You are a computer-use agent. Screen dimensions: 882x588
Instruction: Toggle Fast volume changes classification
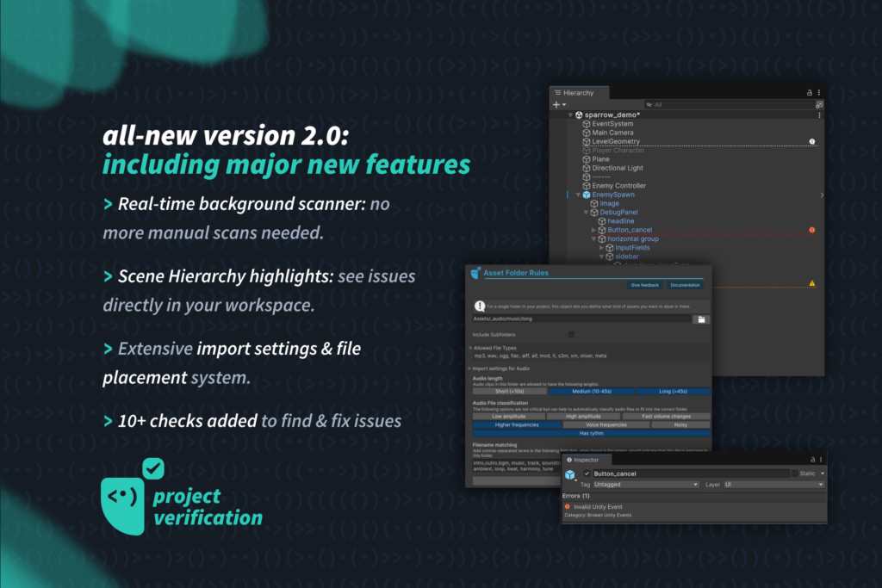[x=667, y=417]
